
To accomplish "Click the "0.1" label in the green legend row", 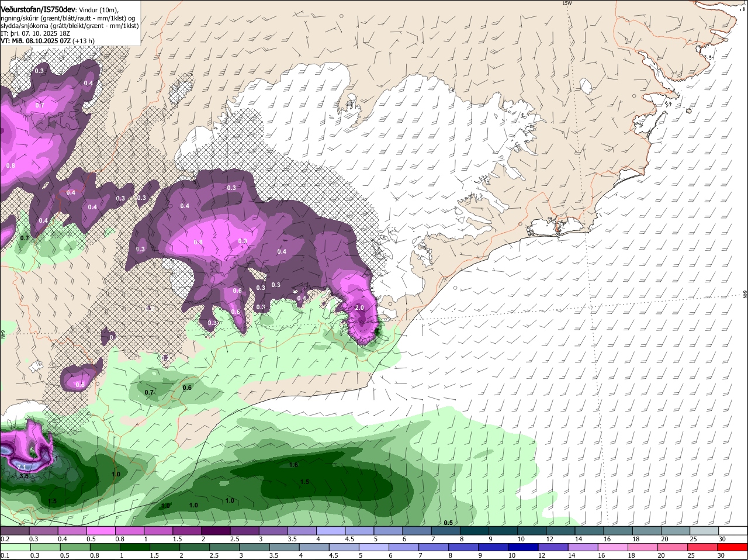I will tap(5, 556).
